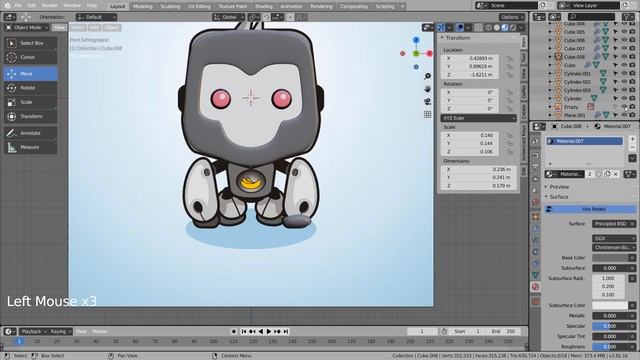Toggle visibility eye of Cube.008
This screenshot has height=360, width=640.
pos(624,57)
